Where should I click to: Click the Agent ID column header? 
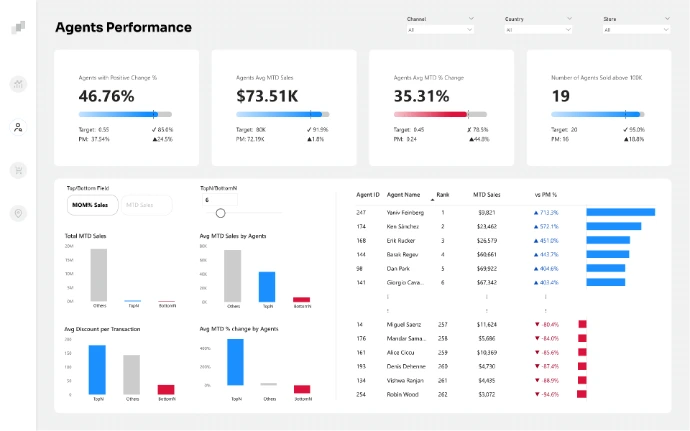368,195
